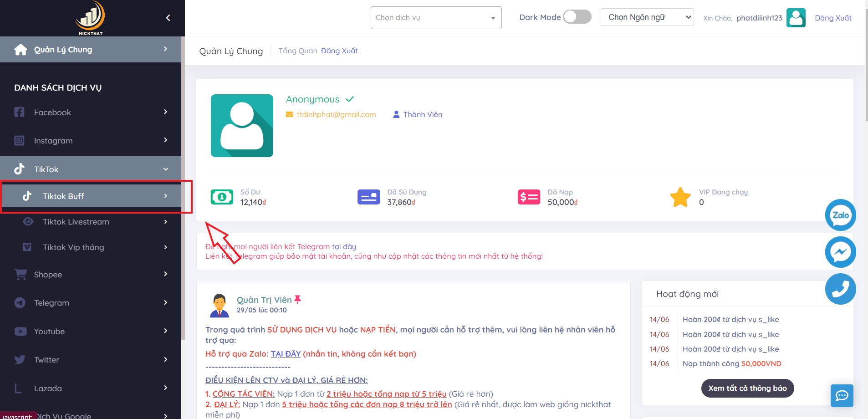Viewport: 868px width, 419px height.
Task: Open the Zalo chat floating button
Action: 840,215
